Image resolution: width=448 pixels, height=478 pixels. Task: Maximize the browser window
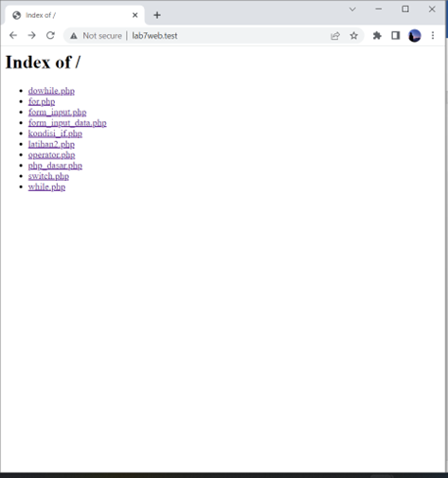coord(405,9)
